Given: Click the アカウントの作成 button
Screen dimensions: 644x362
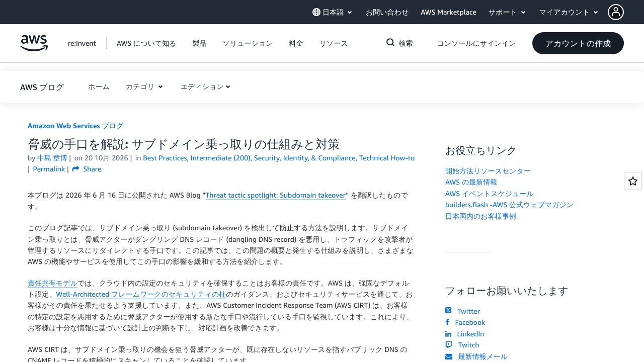Looking at the screenshot, I should (x=578, y=43).
